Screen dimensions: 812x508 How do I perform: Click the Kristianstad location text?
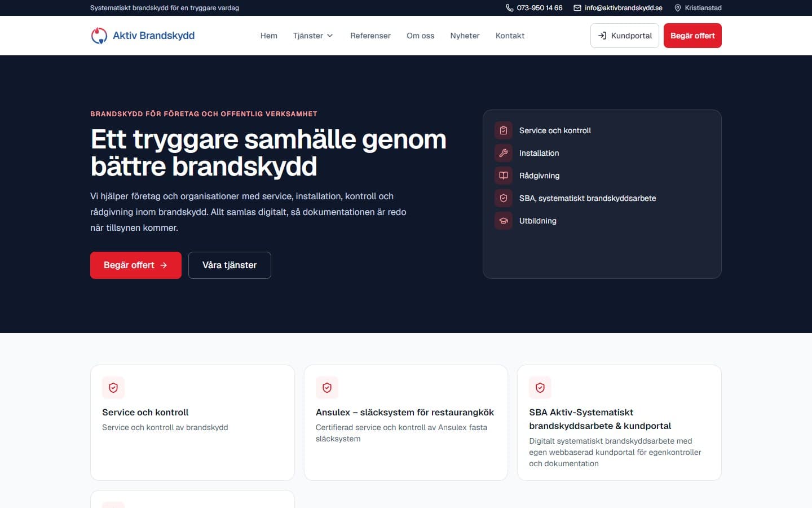coord(703,8)
